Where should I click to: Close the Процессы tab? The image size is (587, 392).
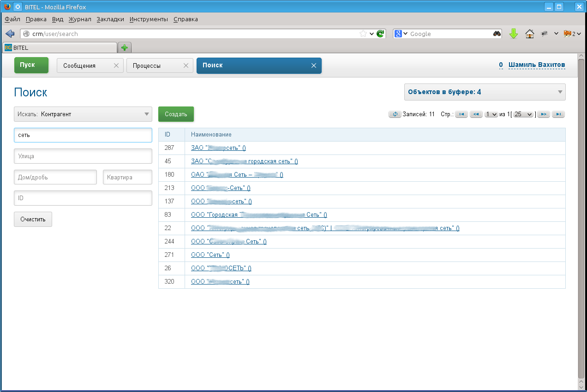click(x=186, y=65)
